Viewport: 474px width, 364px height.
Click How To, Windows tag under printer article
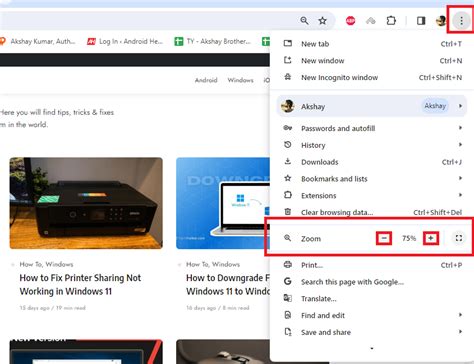[x=46, y=264]
